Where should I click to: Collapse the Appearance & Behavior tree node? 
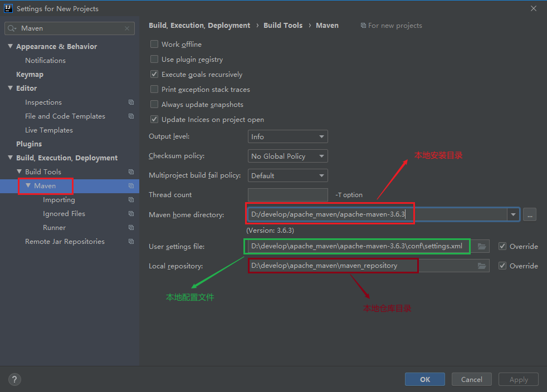[x=11, y=46]
